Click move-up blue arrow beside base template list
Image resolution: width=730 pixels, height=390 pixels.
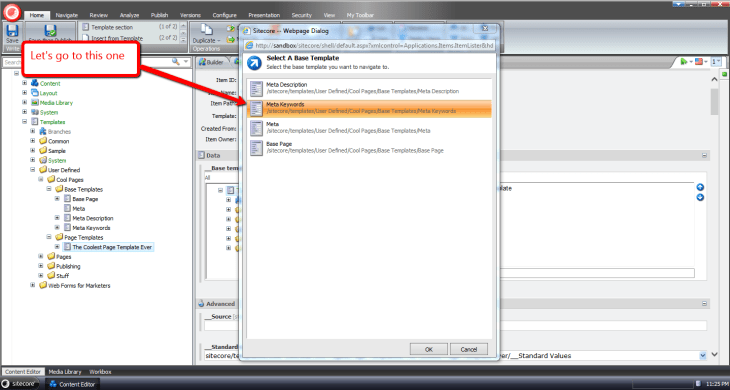[x=700, y=188]
